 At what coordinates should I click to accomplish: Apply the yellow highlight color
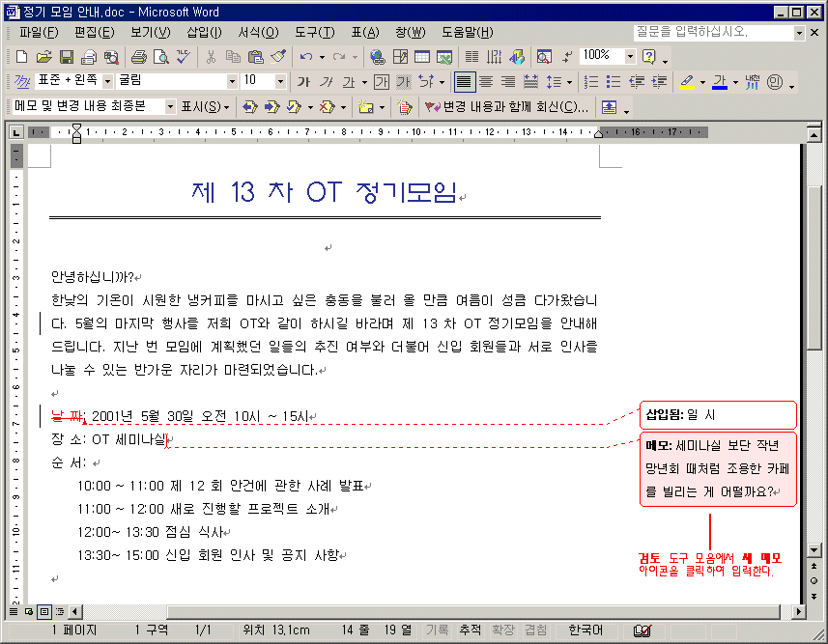pos(687,82)
